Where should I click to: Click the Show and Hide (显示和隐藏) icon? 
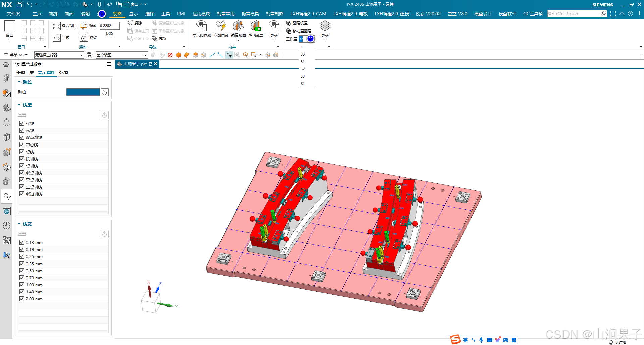coord(201,26)
